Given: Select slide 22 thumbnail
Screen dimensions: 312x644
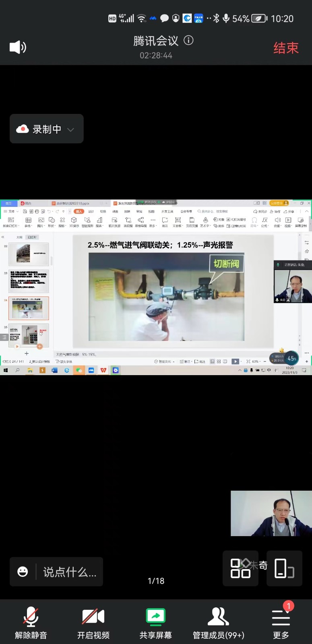Looking at the screenshot, I should [x=29, y=254].
